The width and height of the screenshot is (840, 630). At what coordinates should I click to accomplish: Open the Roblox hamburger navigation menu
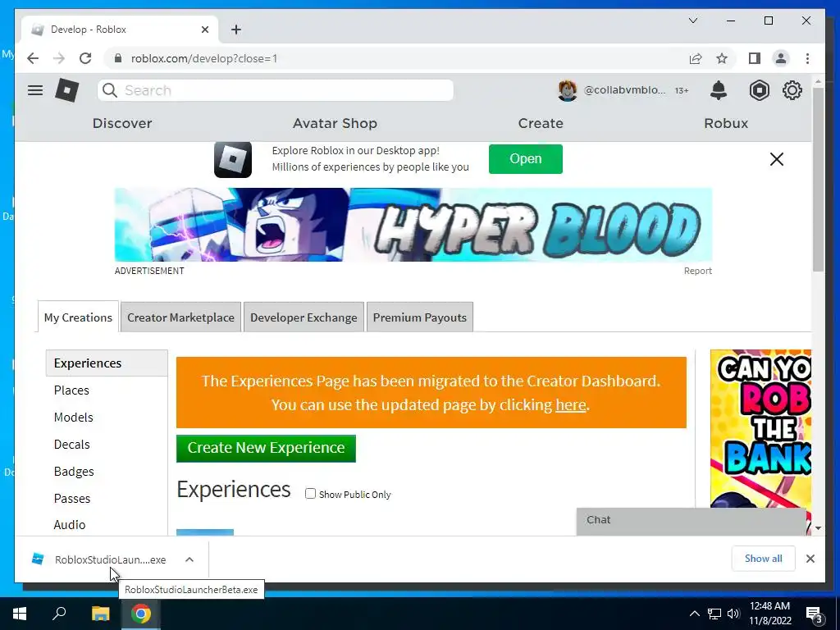coord(35,90)
